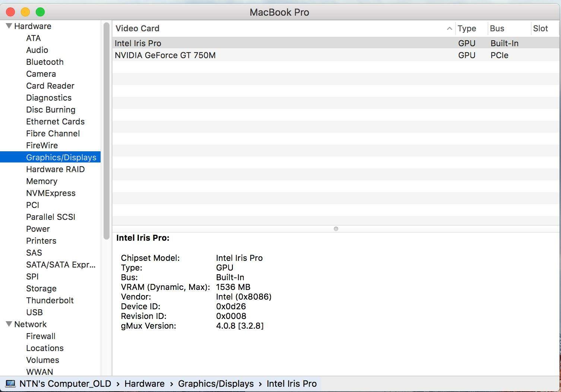Open the Printers category
The image size is (561, 392).
(41, 241)
